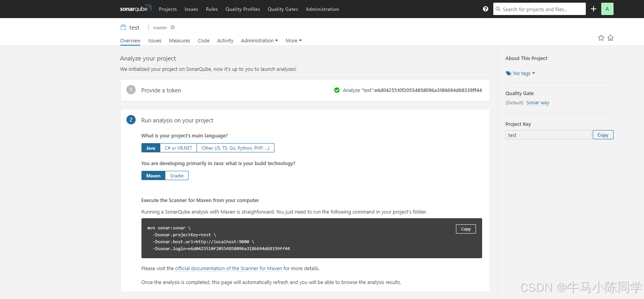Focus the search for projects and files field
644x299 pixels.
[540, 9]
